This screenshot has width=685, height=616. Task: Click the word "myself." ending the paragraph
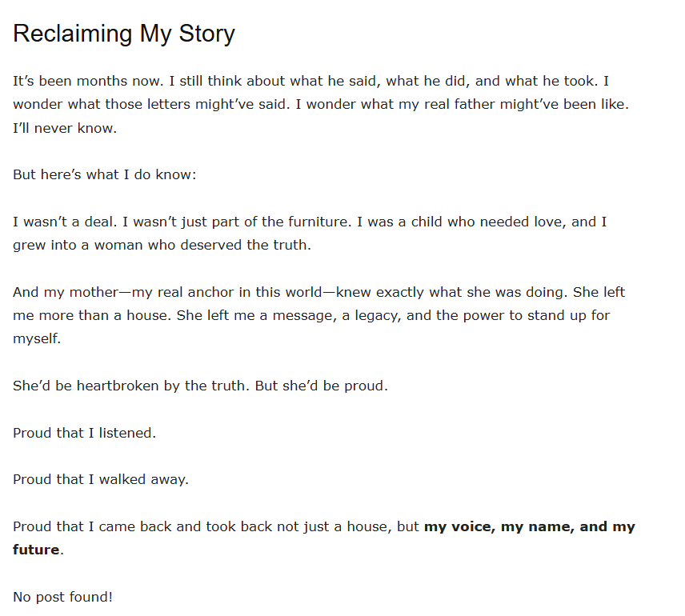click(37, 338)
